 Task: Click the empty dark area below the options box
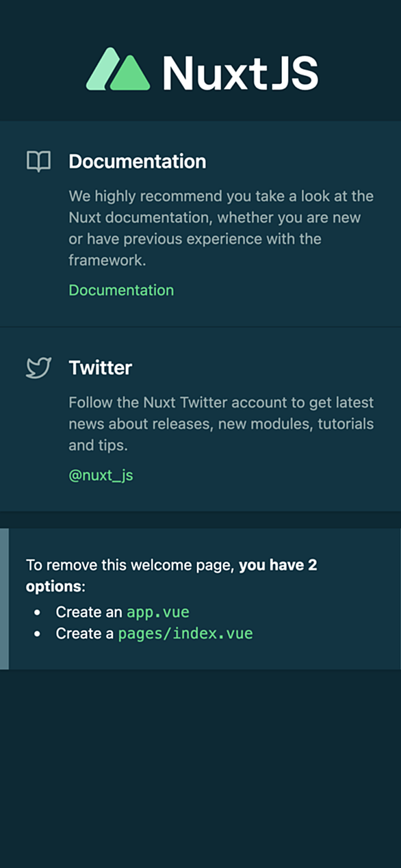click(x=200, y=769)
